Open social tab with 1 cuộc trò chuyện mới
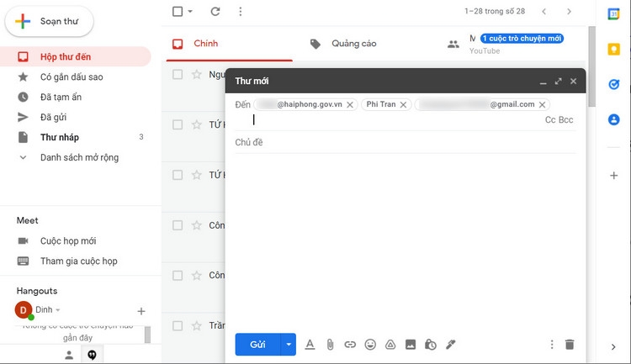 coord(511,44)
